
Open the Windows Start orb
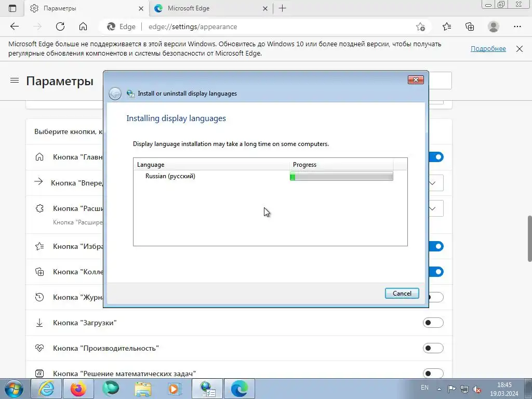coord(14,389)
